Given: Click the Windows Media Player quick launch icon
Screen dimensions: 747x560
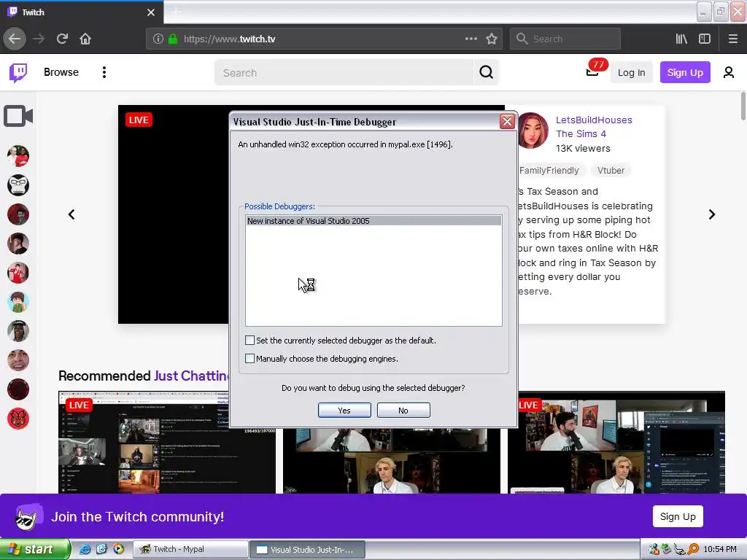Looking at the screenshot, I should (x=118, y=549).
